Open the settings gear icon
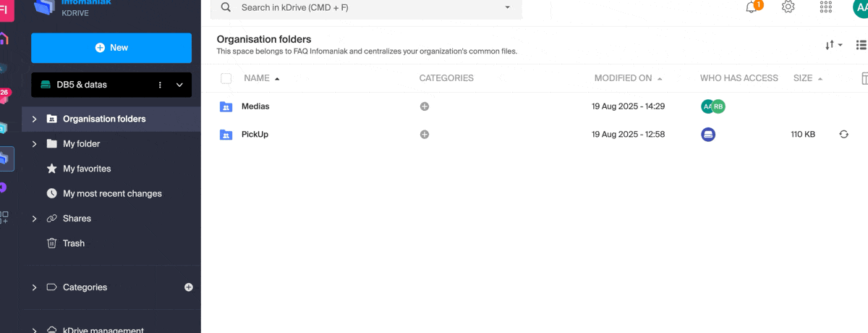 click(788, 7)
